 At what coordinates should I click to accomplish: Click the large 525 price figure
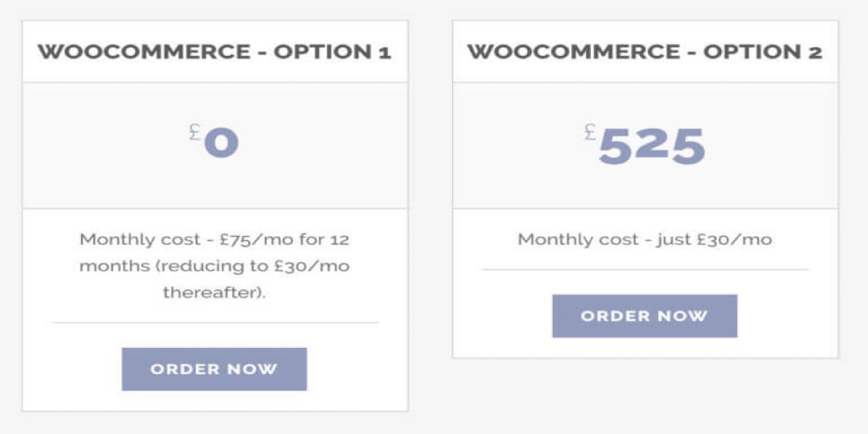652,145
